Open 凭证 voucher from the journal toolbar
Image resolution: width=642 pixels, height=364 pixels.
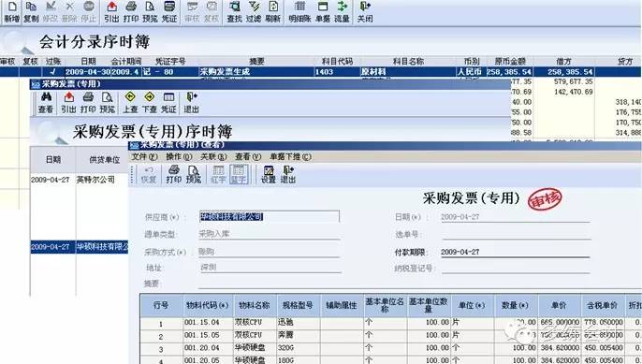[169, 11]
